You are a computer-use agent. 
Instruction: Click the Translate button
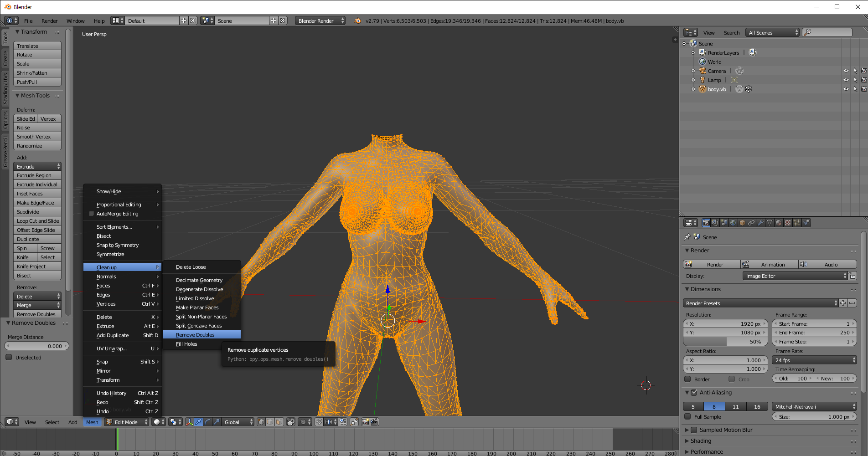tap(37, 46)
